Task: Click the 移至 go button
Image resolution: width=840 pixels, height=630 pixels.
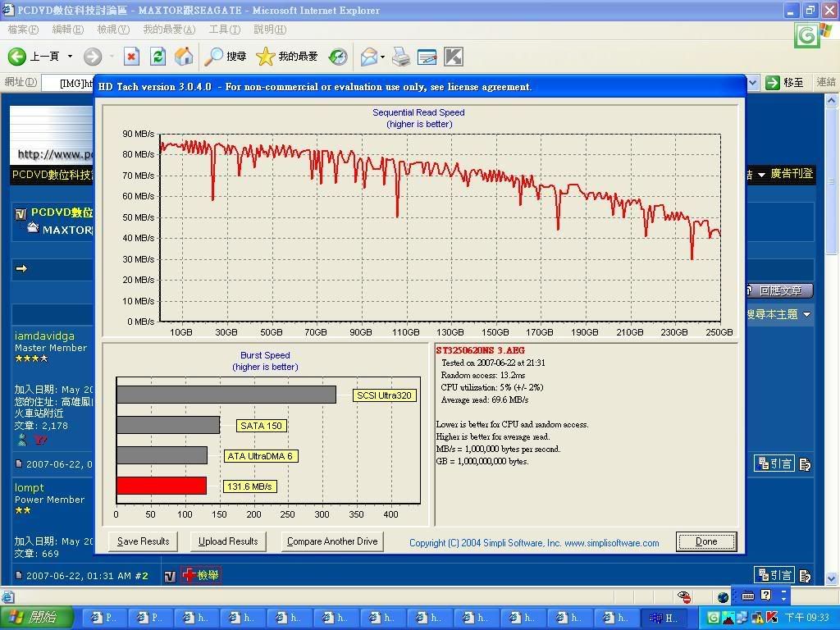Action: pyautogui.click(x=785, y=83)
